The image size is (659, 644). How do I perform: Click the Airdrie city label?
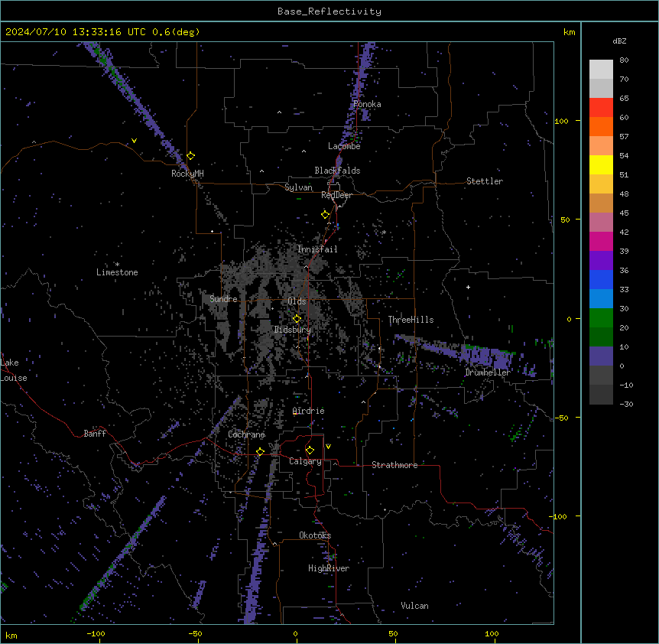point(309,411)
